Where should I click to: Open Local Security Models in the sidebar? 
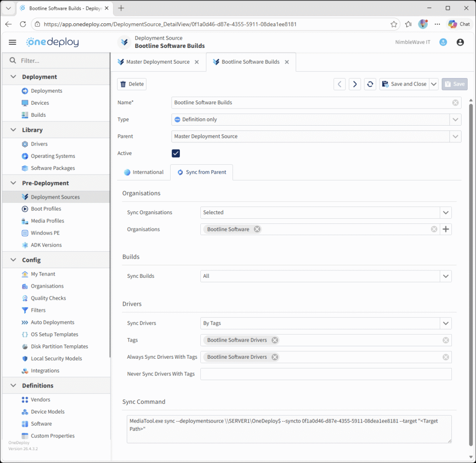56,358
